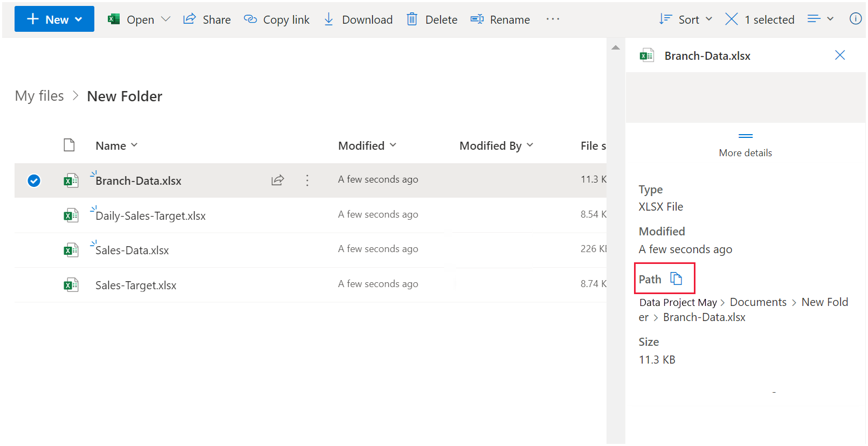The width and height of the screenshot is (868, 446).
Task: Open the view options list menu
Action: point(821,19)
